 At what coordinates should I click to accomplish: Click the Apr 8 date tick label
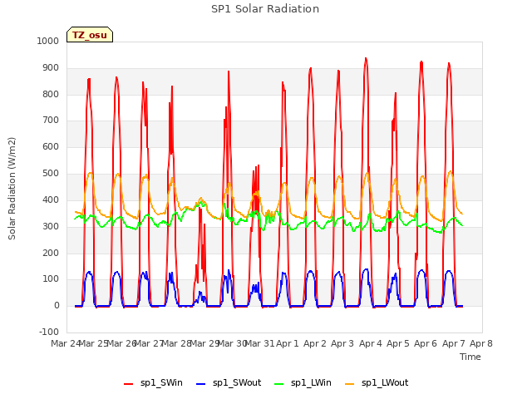pos(481,343)
